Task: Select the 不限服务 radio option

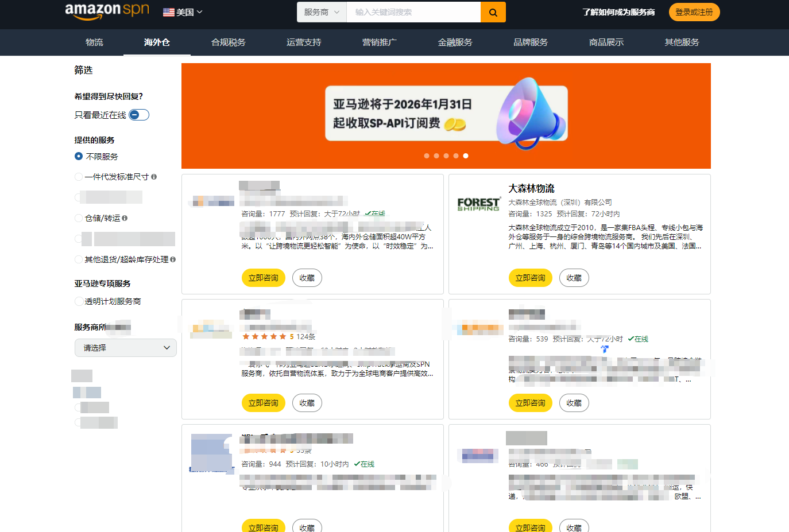Action: (79, 156)
